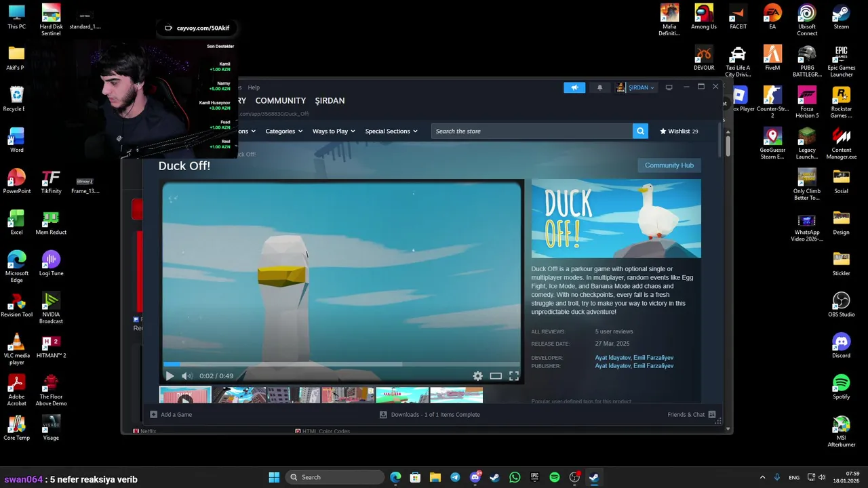This screenshot has height=488, width=868.
Task: Open TikFinity desktop shortcut
Action: pos(51,182)
